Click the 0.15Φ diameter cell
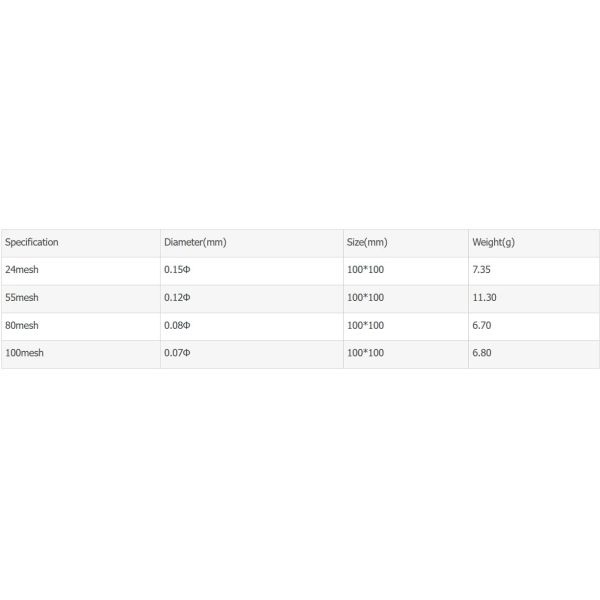Viewport: 600px width, 600px height. pos(177,270)
